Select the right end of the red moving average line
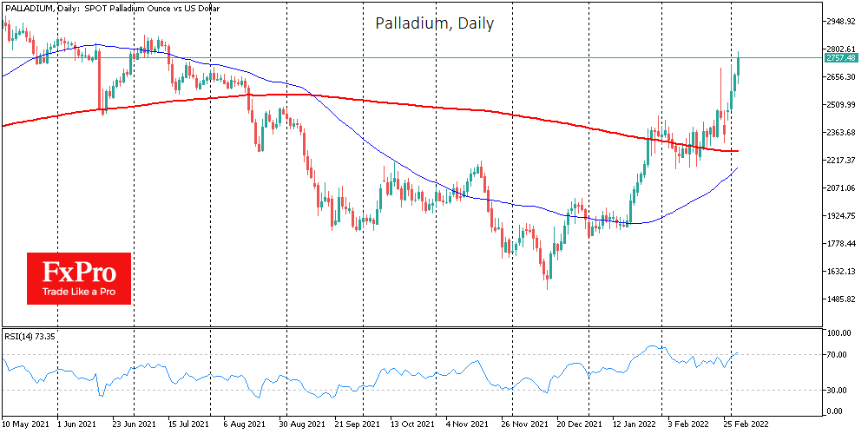The image size is (868, 434). tap(737, 151)
